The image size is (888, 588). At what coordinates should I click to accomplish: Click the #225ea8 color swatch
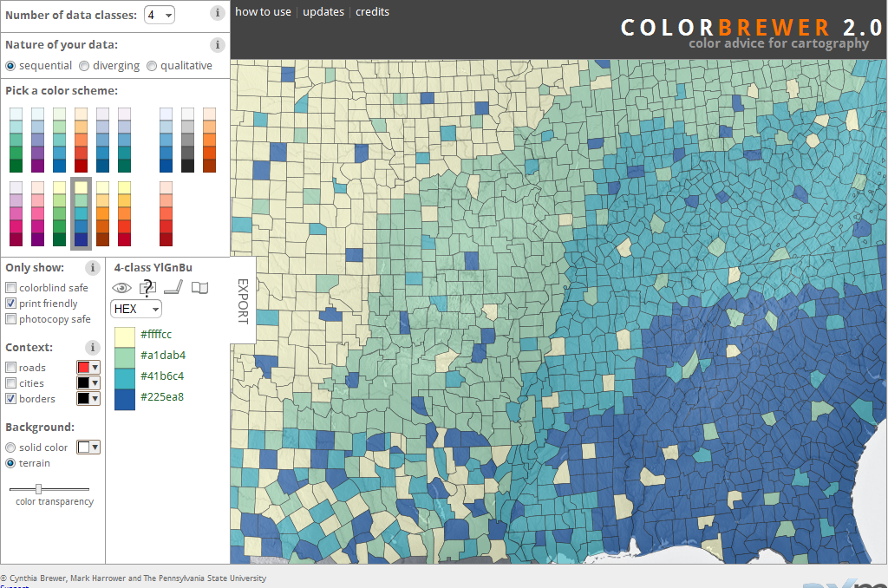tap(122, 396)
